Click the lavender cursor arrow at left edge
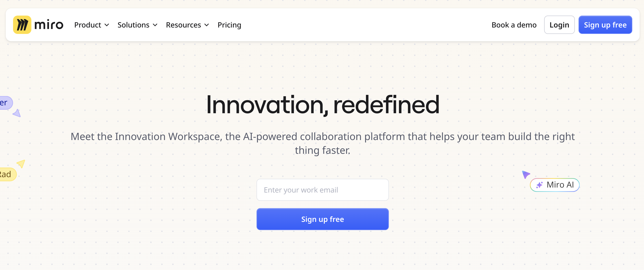This screenshot has width=644, height=270. pos(17,113)
